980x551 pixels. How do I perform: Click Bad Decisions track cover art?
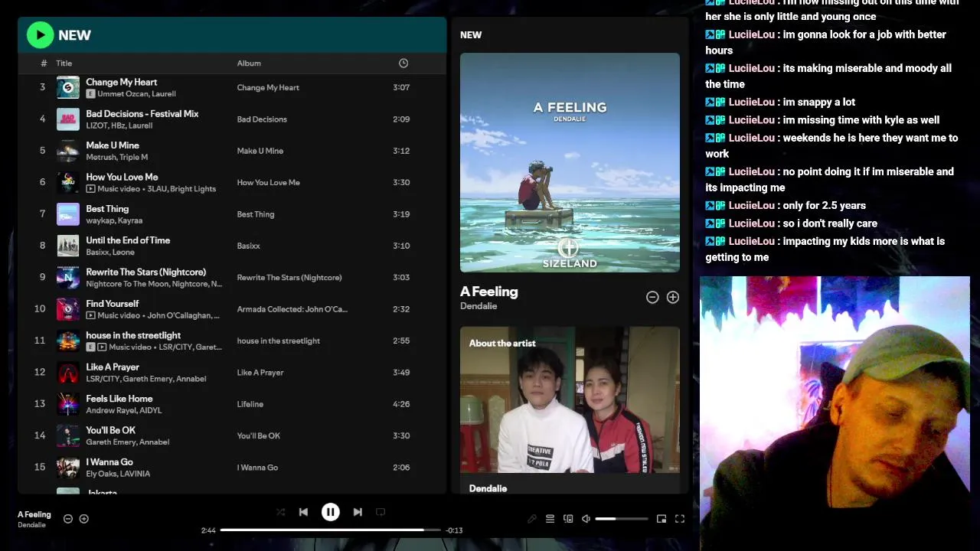coord(68,119)
